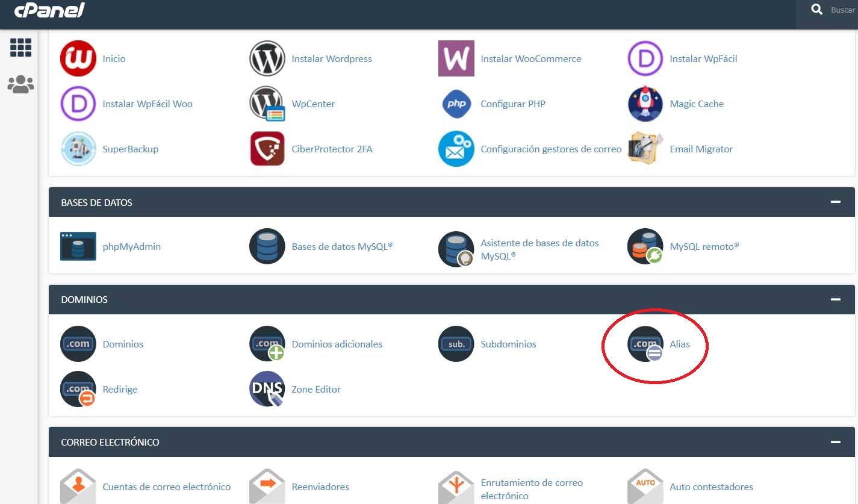Click the Zone Editor link
Screen dimensions: 858x504
pos(316,389)
